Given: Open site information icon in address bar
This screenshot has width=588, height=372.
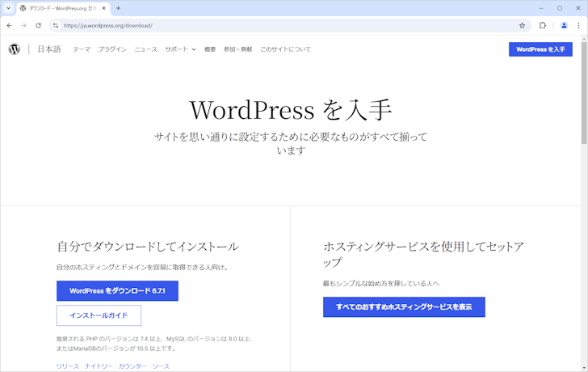Looking at the screenshot, I should 56,26.
